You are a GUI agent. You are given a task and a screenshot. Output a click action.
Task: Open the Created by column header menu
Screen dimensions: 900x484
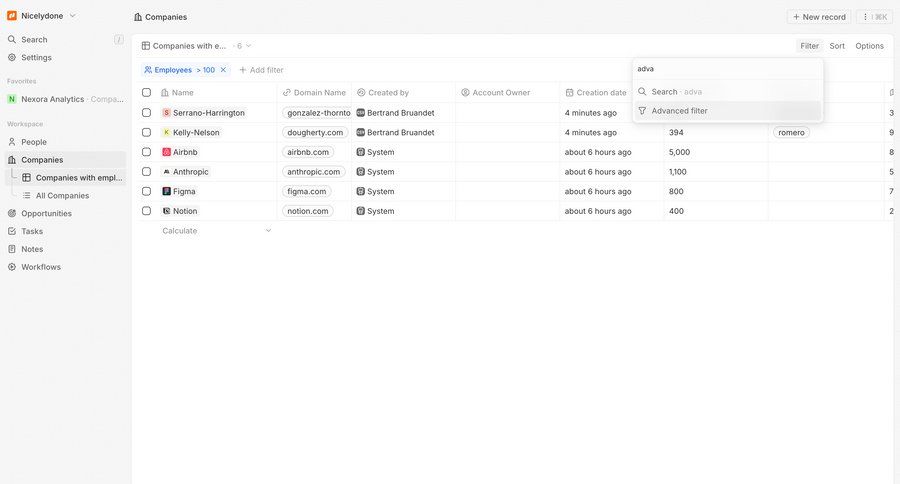pos(403,92)
